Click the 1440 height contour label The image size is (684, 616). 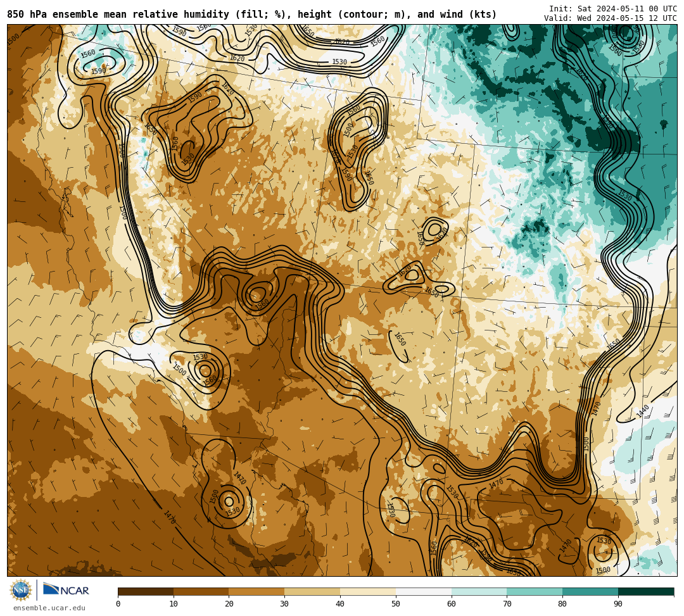coord(643,411)
